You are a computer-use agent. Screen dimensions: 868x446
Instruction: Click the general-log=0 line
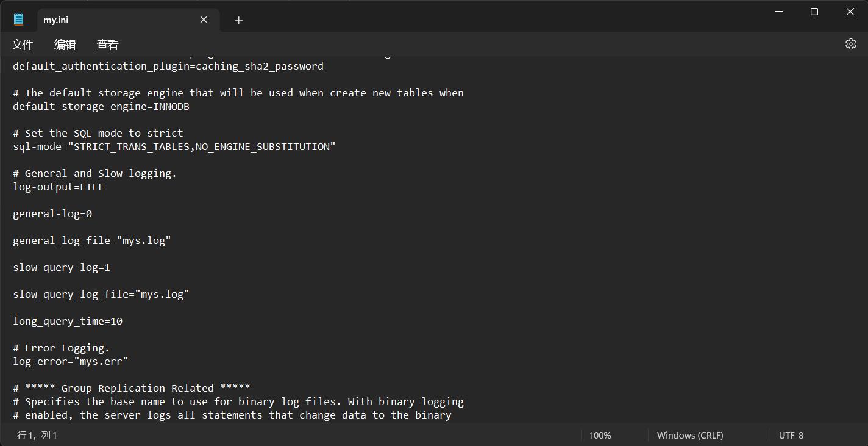pyautogui.click(x=52, y=214)
